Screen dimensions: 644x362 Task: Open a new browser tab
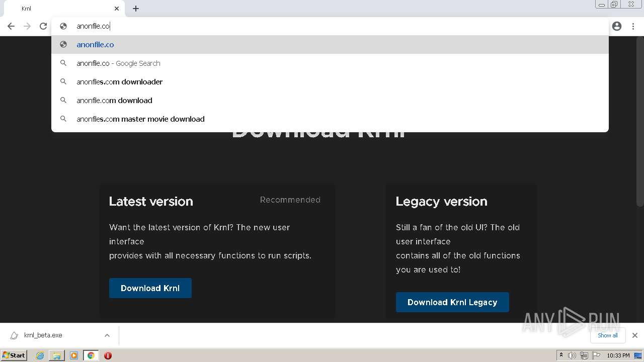tap(136, 9)
